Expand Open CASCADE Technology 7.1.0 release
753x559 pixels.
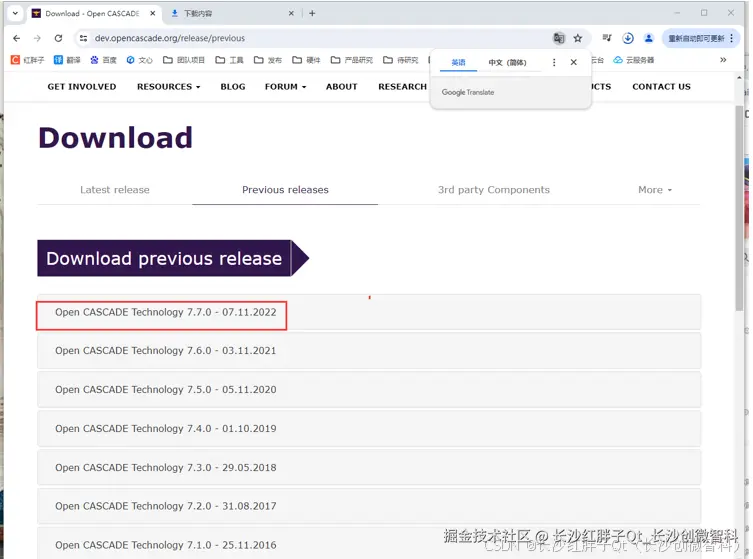(x=369, y=545)
